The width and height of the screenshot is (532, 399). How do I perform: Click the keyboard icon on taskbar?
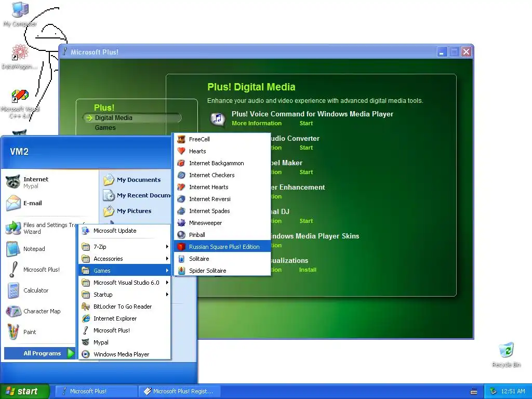pos(474,392)
